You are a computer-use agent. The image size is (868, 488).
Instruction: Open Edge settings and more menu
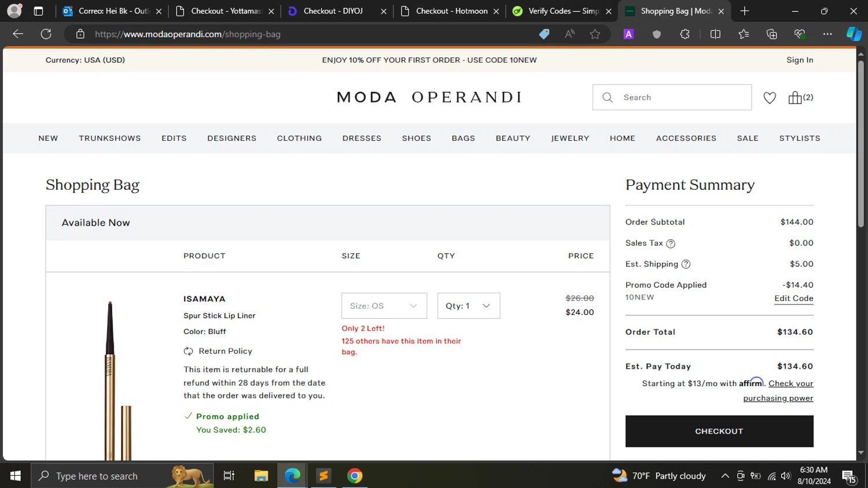coord(827,34)
